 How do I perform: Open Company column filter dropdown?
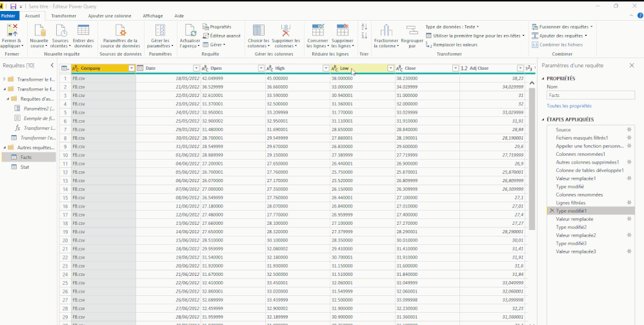(132, 68)
